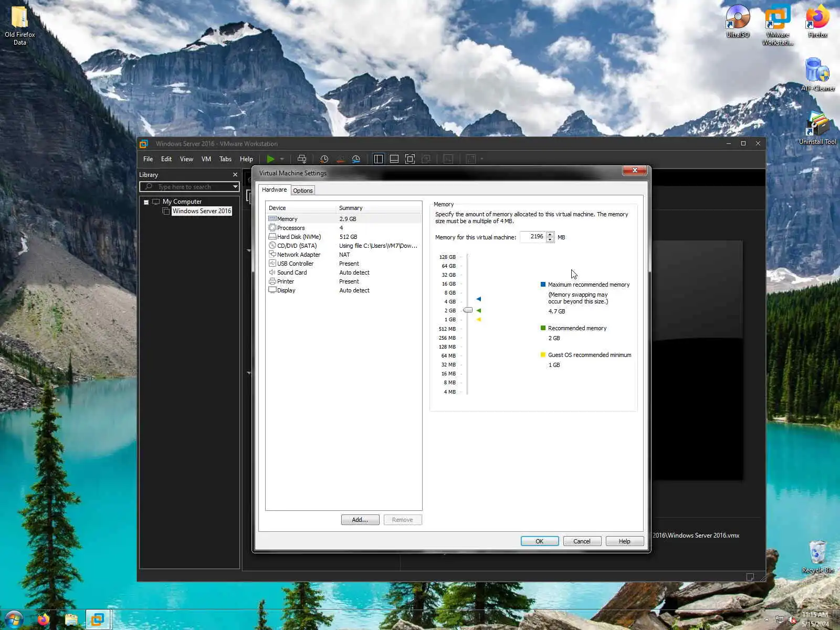This screenshot has height=630, width=840.
Task: Click the blue maximum recommended memory marker
Action: point(478,299)
